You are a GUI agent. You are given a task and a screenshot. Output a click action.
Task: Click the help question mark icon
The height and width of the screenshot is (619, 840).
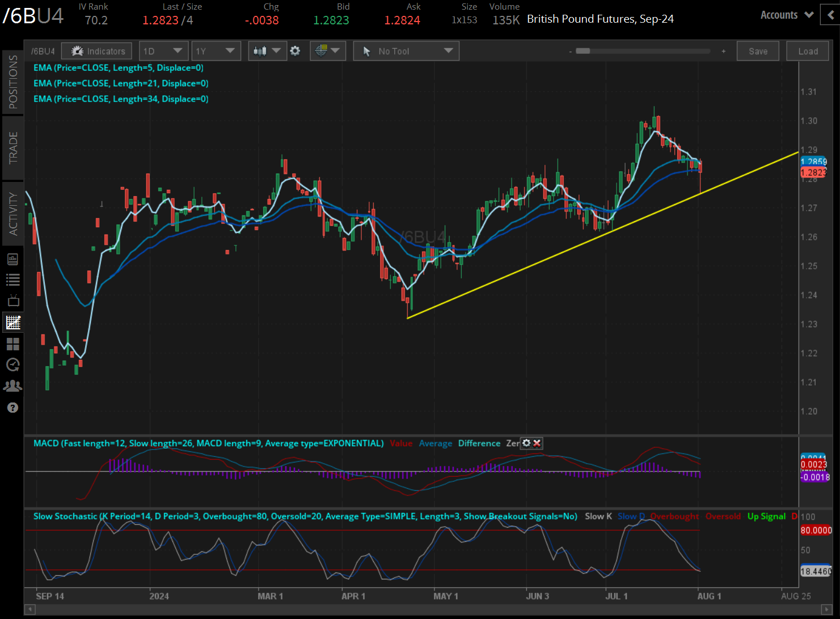(12, 408)
